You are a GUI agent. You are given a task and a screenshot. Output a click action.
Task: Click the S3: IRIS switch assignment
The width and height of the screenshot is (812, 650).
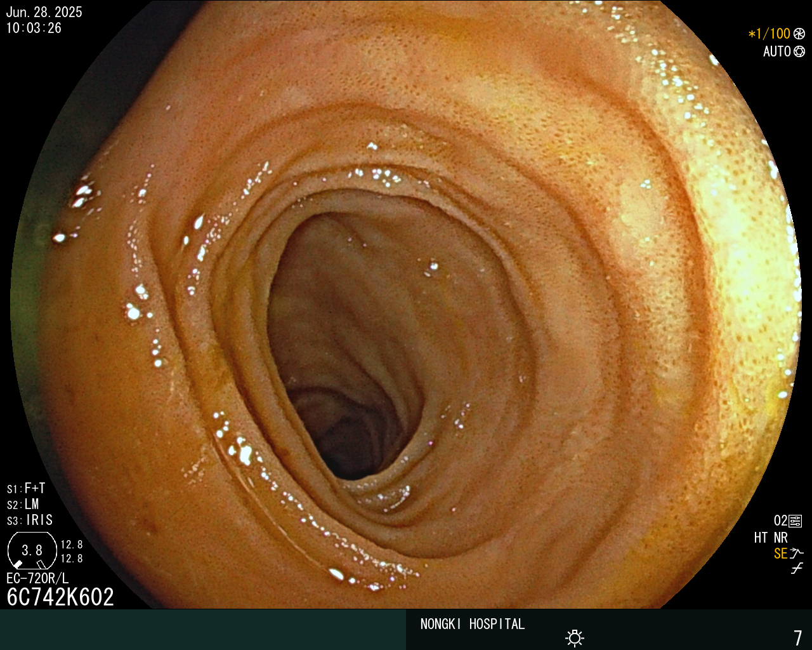point(30,521)
